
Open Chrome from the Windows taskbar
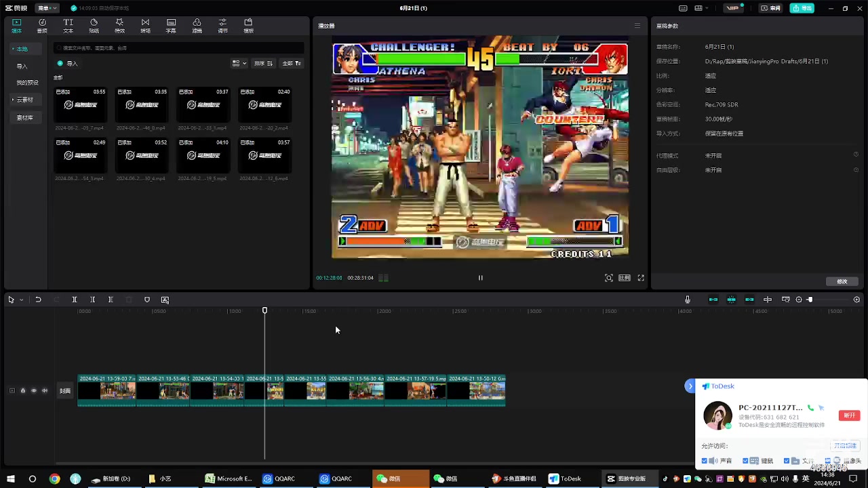coord(54,479)
